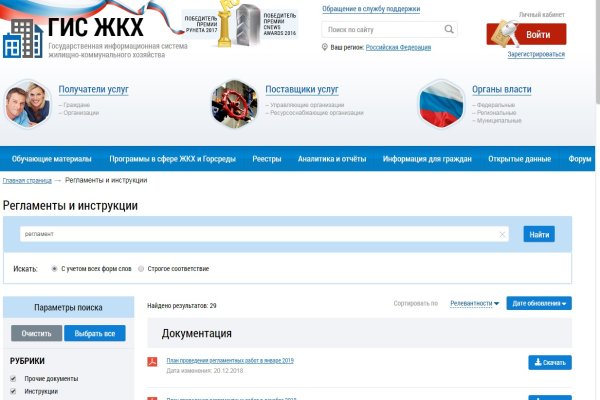Image resolution: width=600 pixels, height=400 pixels.
Task: Clear the search field with the X icon
Action: (502, 234)
